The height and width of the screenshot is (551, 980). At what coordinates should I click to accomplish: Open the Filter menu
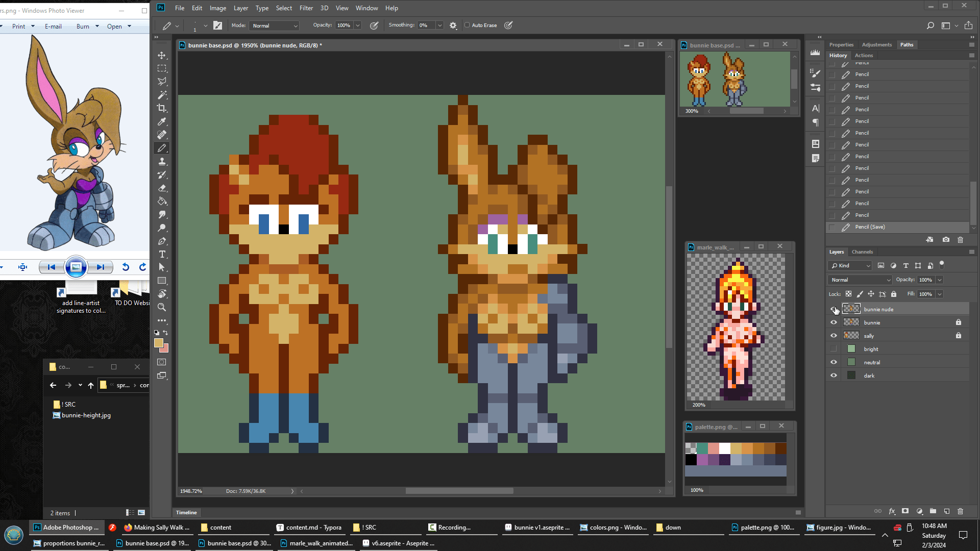pyautogui.click(x=306, y=8)
